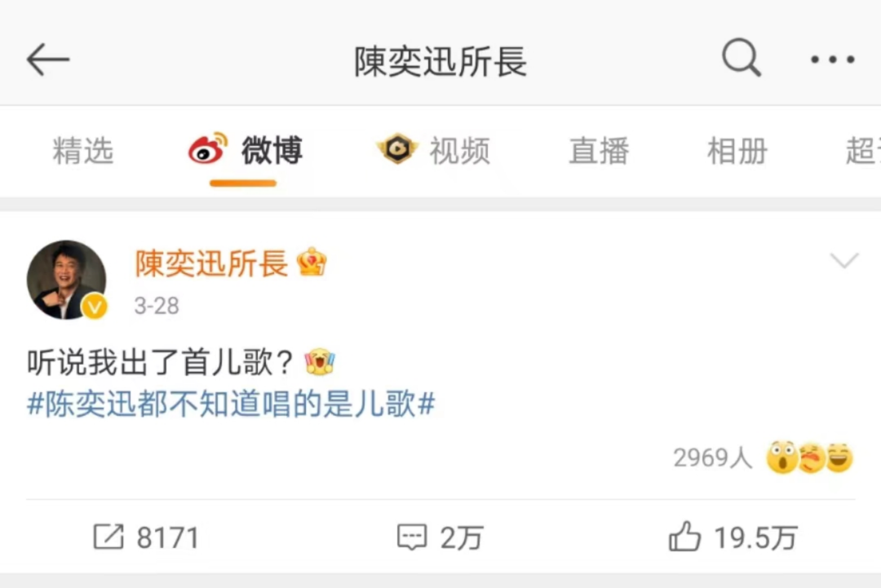
Task: Tap the reaction emojis next to 2969人
Action: [810, 458]
